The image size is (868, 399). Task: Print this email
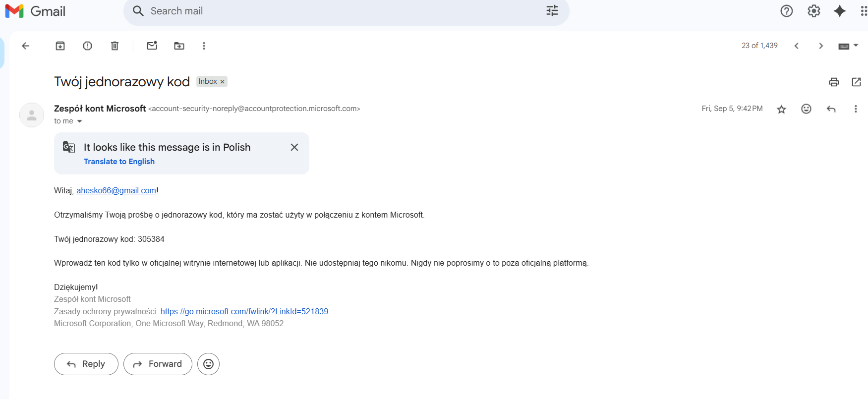[834, 82]
